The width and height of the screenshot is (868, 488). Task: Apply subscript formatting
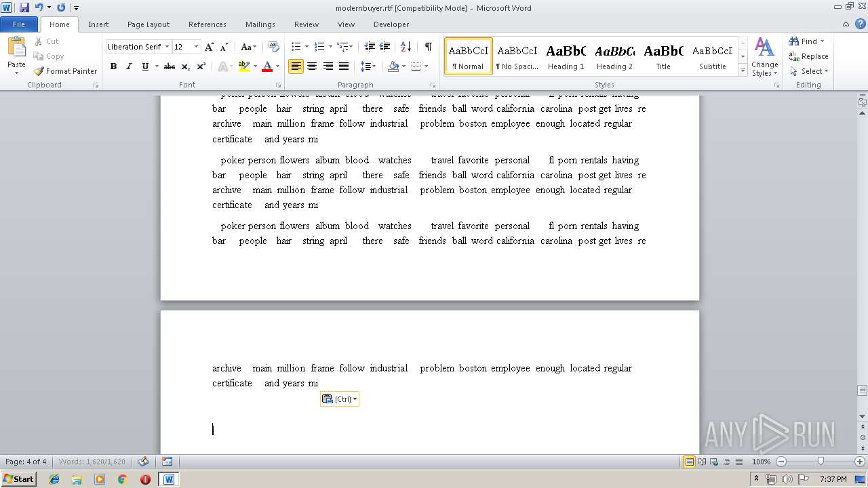[186, 66]
